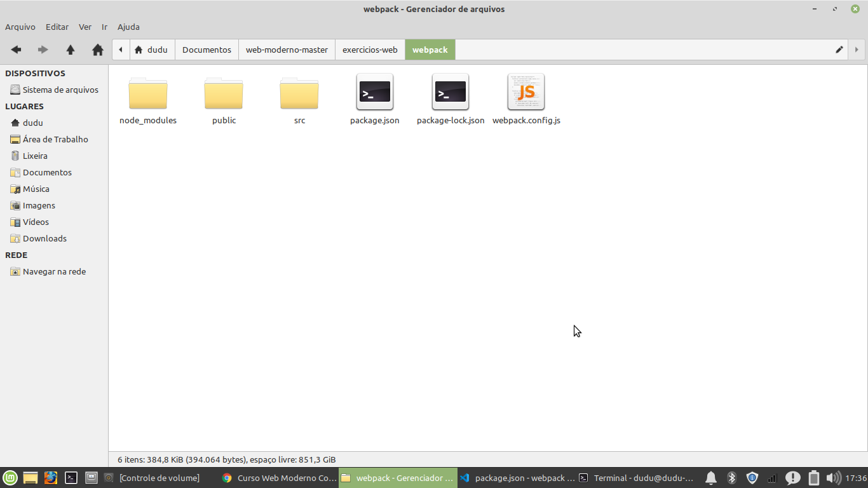This screenshot has height=488, width=868.
Task: Select the public folder
Action: pyautogui.click(x=224, y=93)
